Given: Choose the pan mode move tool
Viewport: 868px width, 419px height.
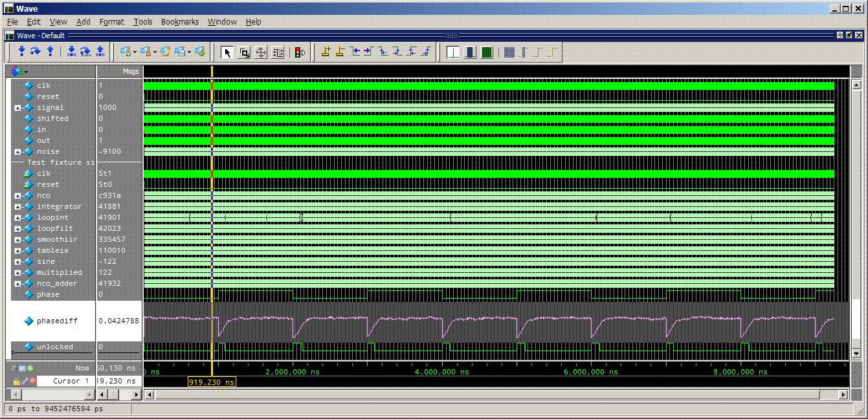Looking at the screenshot, I should point(261,52).
